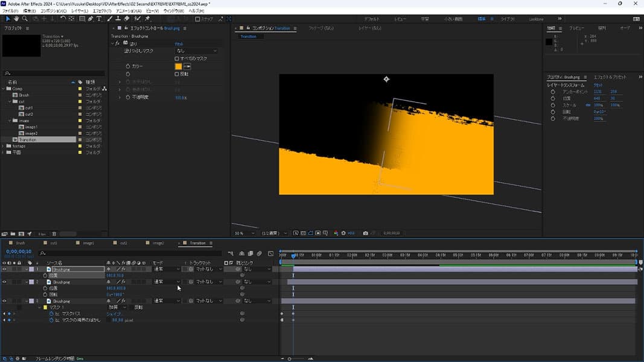The height and width of the screenshot is (362, 644).
Task: Click リセット link in effect controls
Action: coord(179,44)
